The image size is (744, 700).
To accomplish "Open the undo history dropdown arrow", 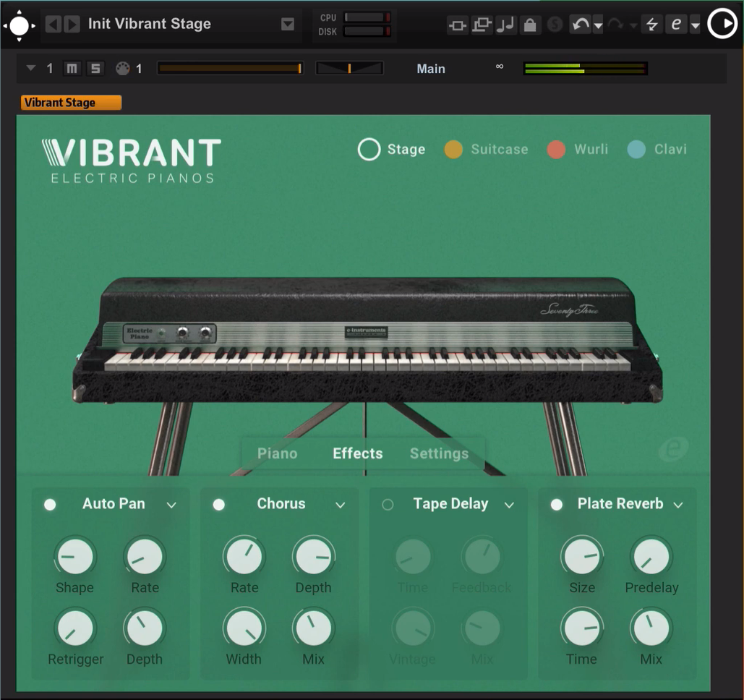I will [599, 25].
